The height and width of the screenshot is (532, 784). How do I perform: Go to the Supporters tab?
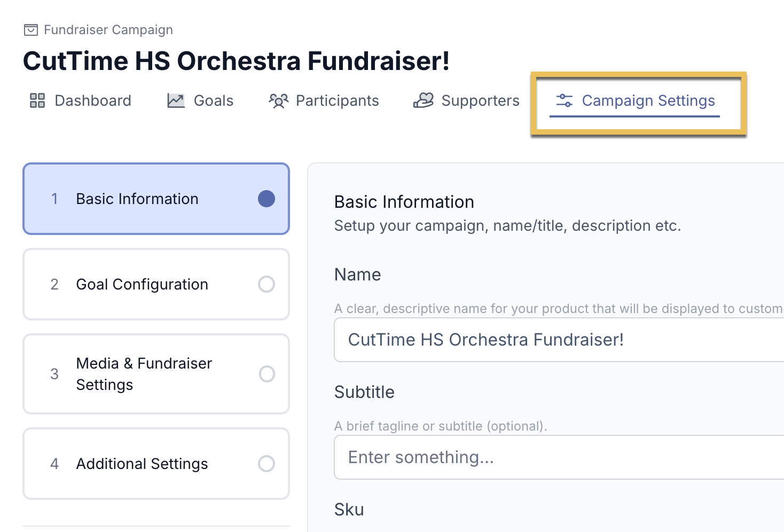pos(466,100)
